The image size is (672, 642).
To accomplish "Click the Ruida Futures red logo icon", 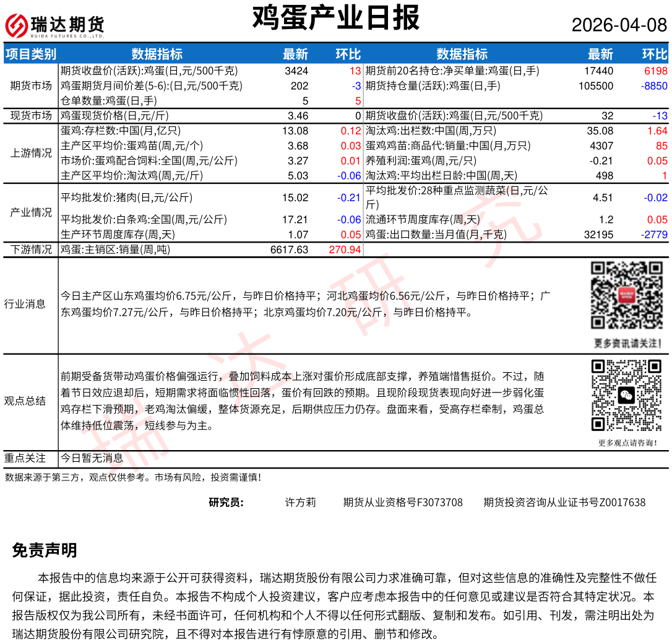I will tap(16, 25).
